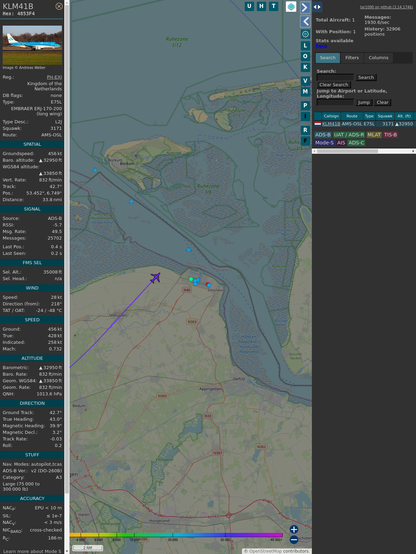Screen dimensions: 416x554
Task: Click the T button to toggle tracks
Action: (x=273, y=6)
